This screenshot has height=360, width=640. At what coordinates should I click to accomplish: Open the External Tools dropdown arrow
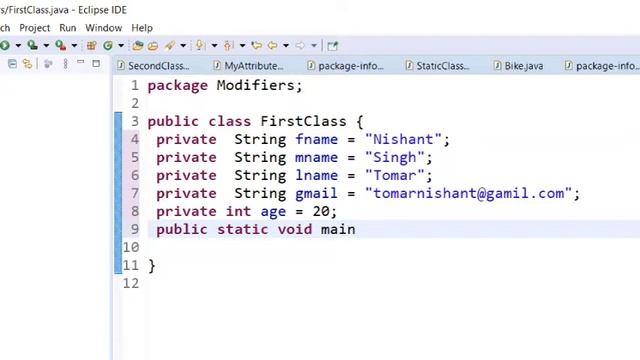74,46
